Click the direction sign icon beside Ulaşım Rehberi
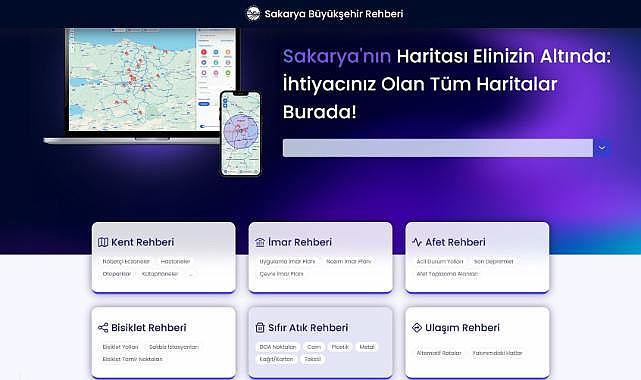This screenshot has width=641, height=380. click(x=417, y=328)
